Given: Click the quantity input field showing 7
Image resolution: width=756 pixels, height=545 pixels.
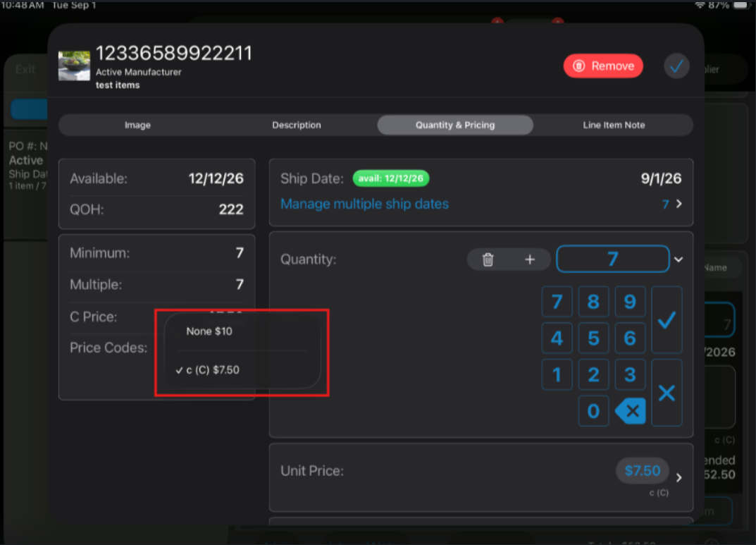Looking at the screenshot, I should 612,259.
